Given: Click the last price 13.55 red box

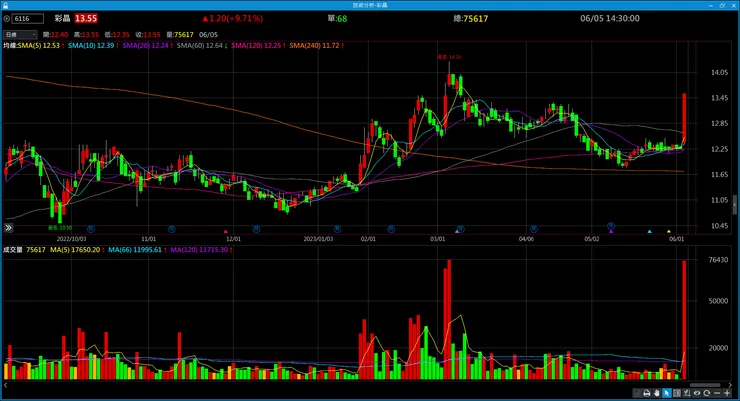Looking at the screenshot, I should (86, 18).
